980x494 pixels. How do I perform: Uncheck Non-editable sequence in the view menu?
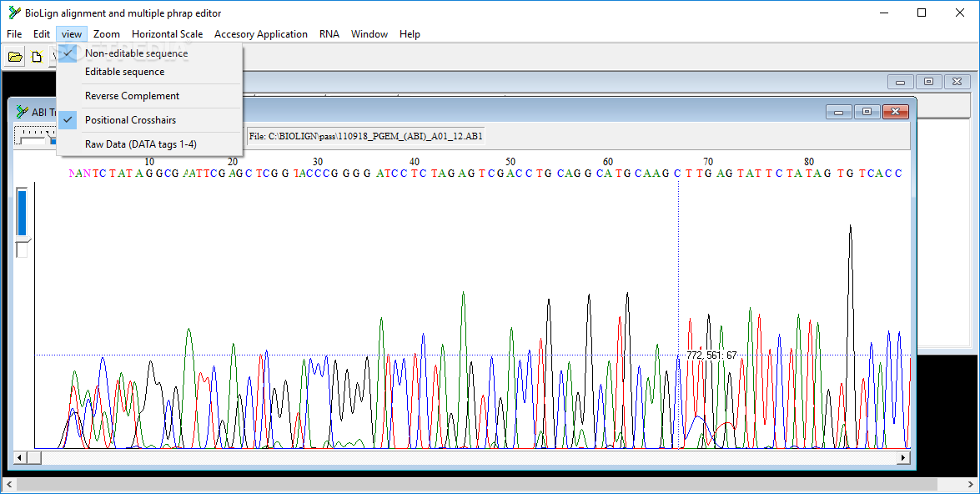148,53
